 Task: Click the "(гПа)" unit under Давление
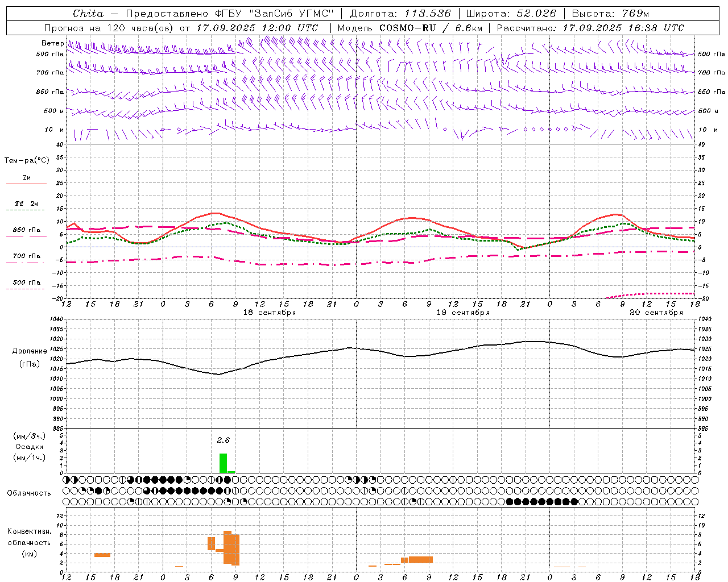(30, 364)
